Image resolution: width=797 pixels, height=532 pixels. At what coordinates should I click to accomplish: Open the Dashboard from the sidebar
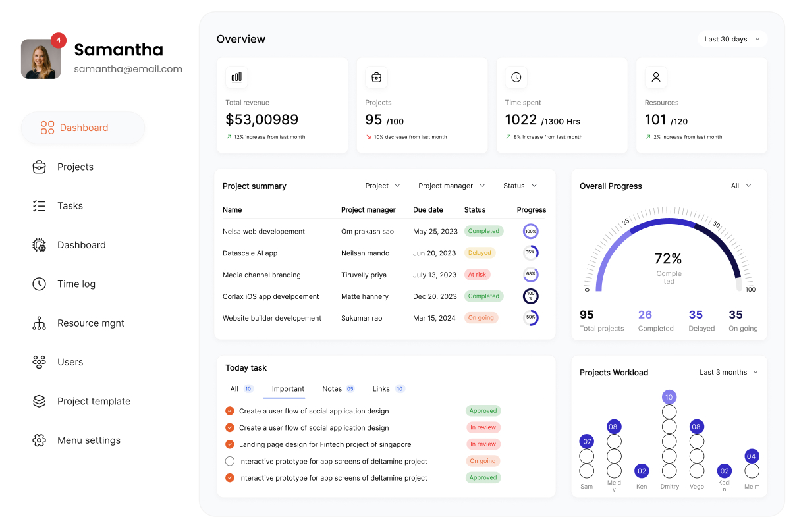click(82, 128)
